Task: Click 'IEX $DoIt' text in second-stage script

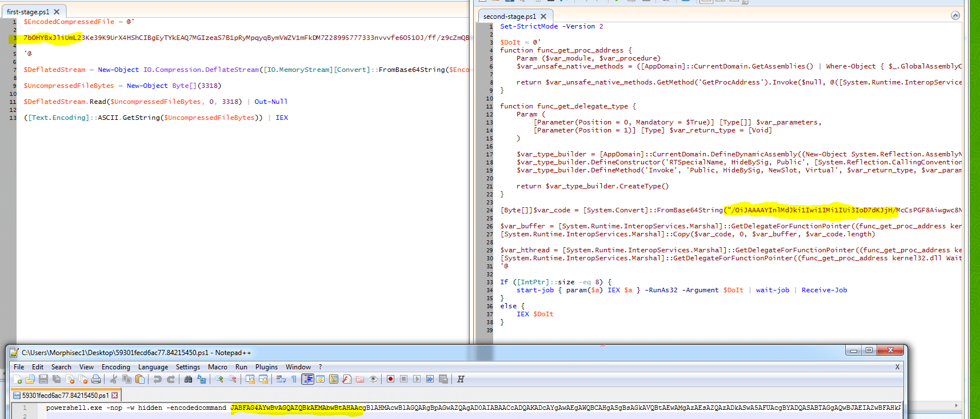Action: pyautogui.click(x=535, y=314)
